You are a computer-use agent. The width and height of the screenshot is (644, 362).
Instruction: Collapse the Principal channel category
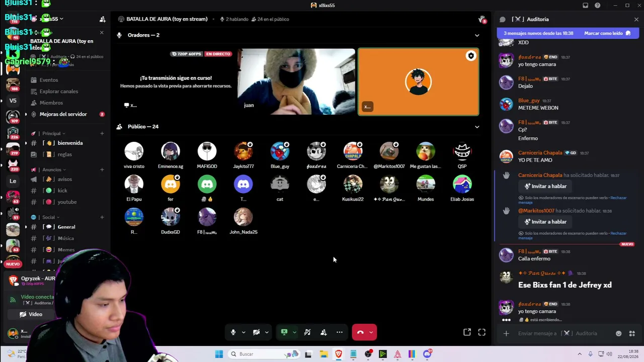(x=53, y=134)
